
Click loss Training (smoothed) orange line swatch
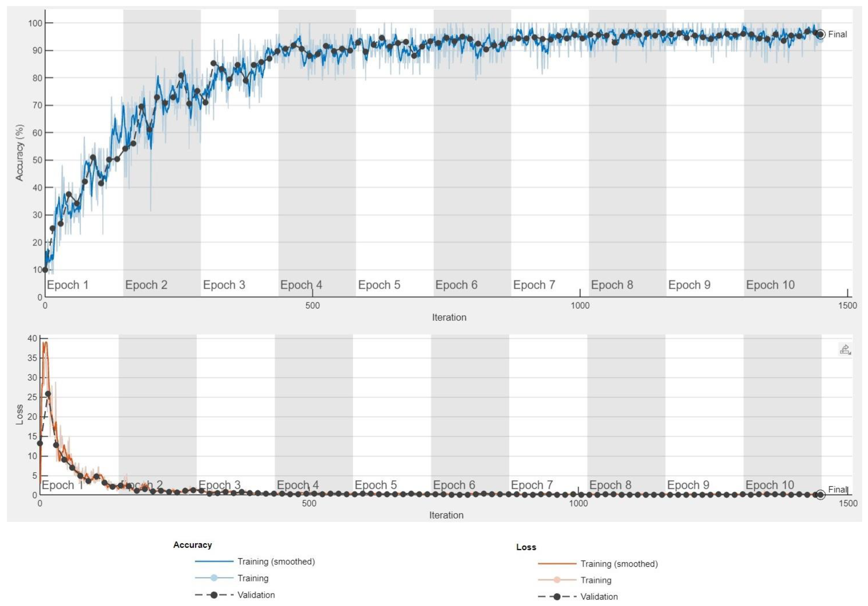pos(557,564)
